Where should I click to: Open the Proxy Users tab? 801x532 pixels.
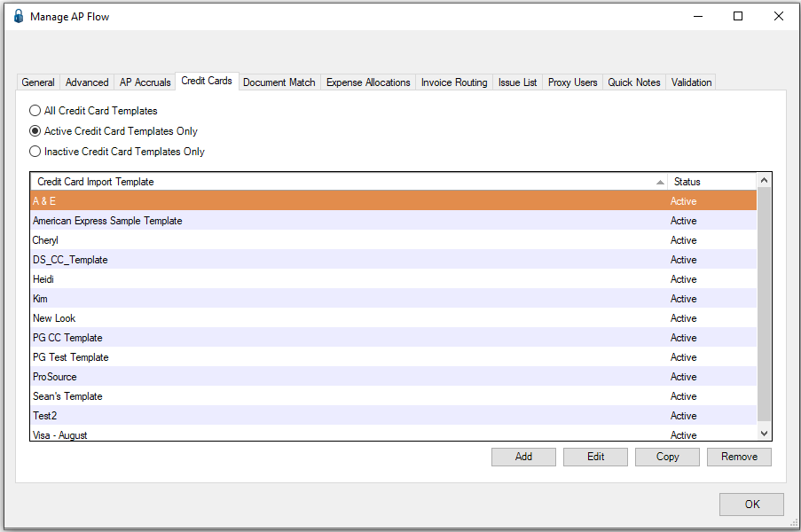(x=573, y=82)
